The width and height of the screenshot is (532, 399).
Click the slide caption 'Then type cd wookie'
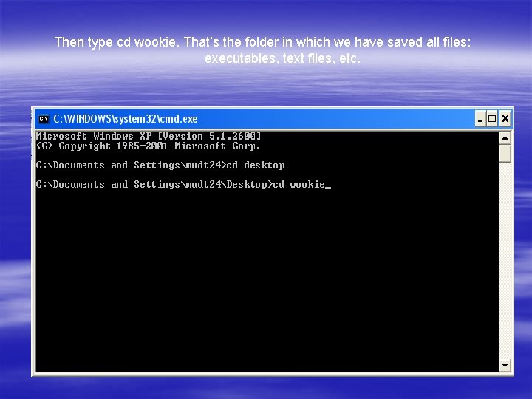pyautogui.click(x=115, y=42)
